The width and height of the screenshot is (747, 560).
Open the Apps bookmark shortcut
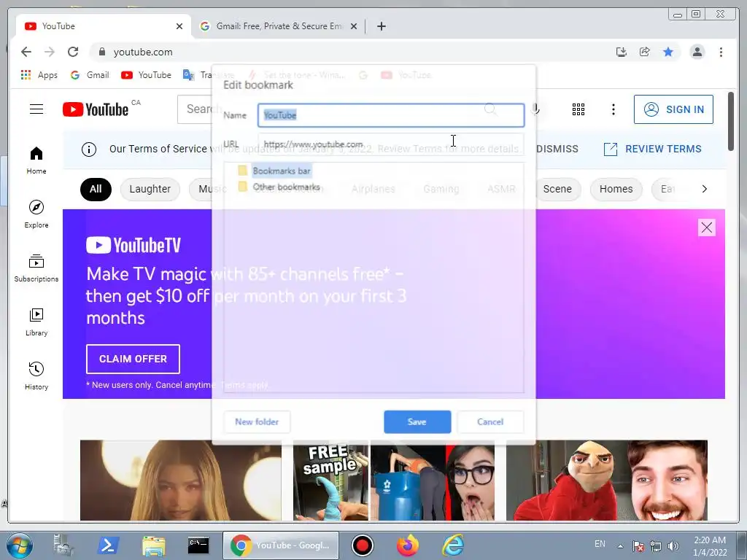tap(39, 75)
